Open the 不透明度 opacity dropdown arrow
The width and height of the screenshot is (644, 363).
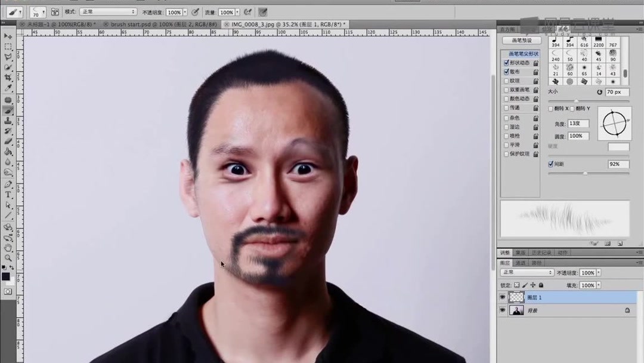[598, 272]
